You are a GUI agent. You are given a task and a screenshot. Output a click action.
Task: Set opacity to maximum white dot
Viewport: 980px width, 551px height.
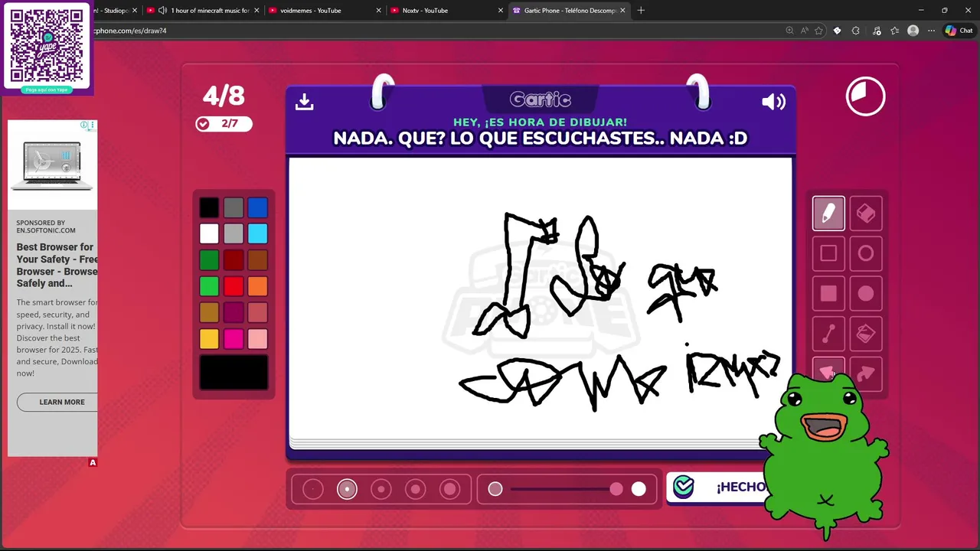click(639, 489)
